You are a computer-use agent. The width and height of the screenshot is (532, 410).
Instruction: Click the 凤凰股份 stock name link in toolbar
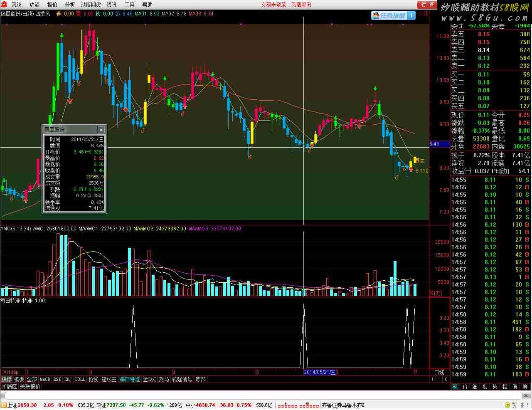pos(301,5)
